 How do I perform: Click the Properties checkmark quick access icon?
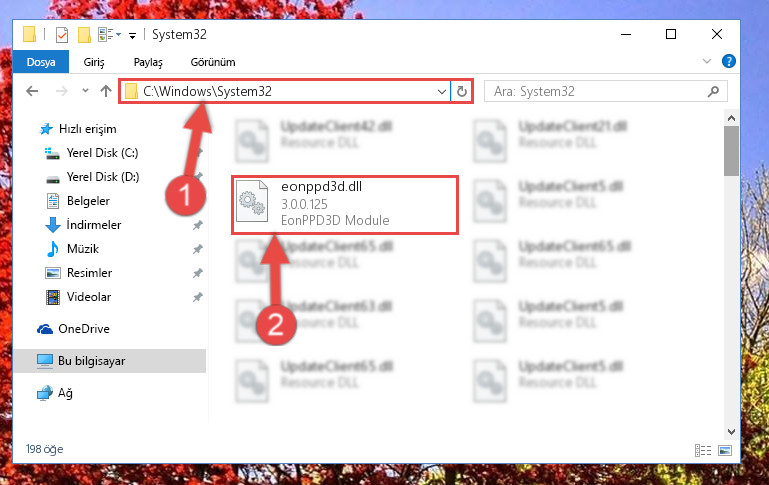click(x=62, y=35)
